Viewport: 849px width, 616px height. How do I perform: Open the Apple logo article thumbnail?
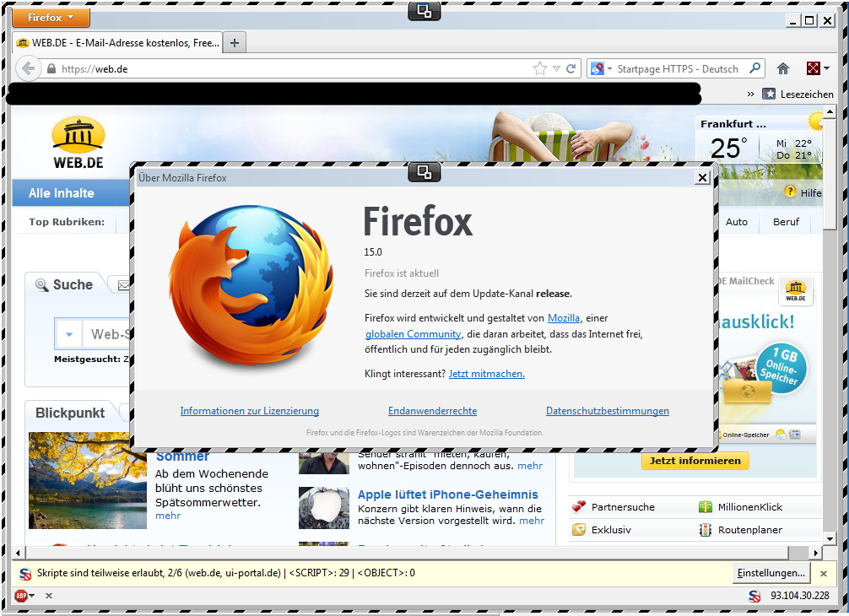pos(324,508)
